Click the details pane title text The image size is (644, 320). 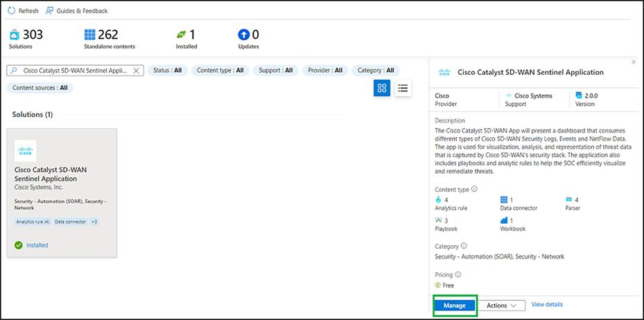point(530,72)
